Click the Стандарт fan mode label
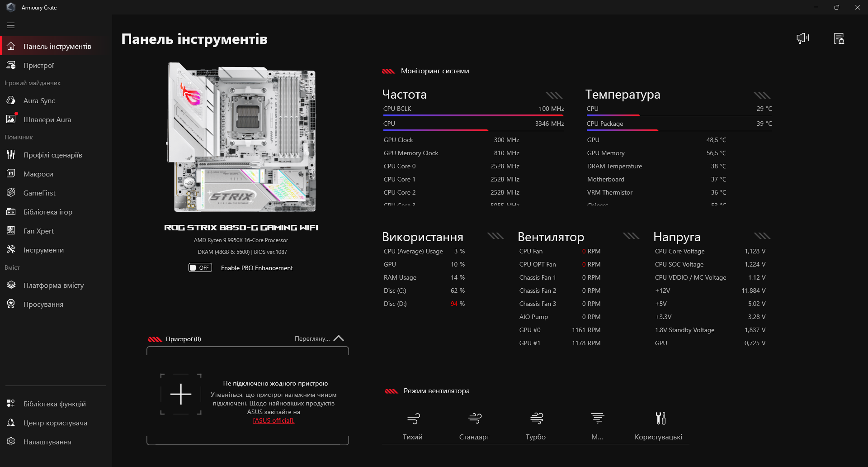The height and width of the screenshot is (467, 868). 474,437
